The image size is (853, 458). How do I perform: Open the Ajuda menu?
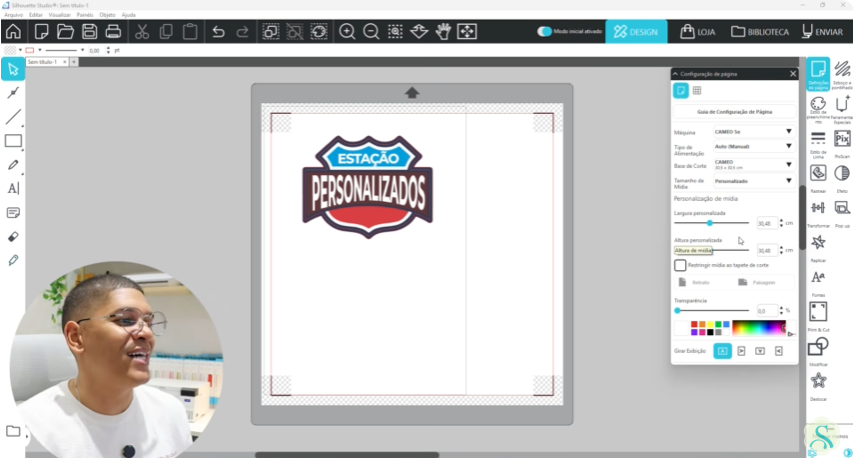(x=128, y=15)
